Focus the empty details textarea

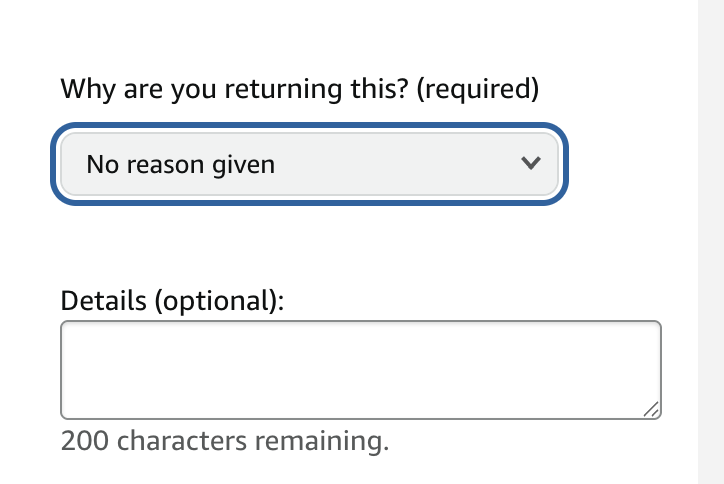[x=361, y=370]
